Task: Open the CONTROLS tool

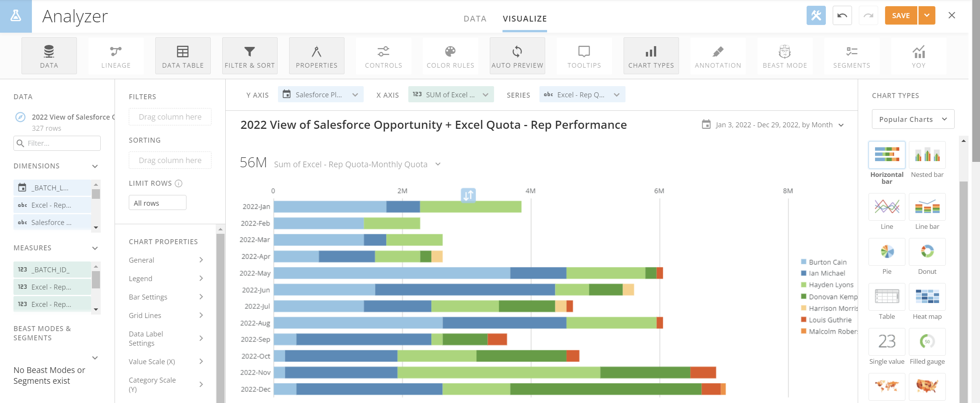Action: tap(383, 56)
